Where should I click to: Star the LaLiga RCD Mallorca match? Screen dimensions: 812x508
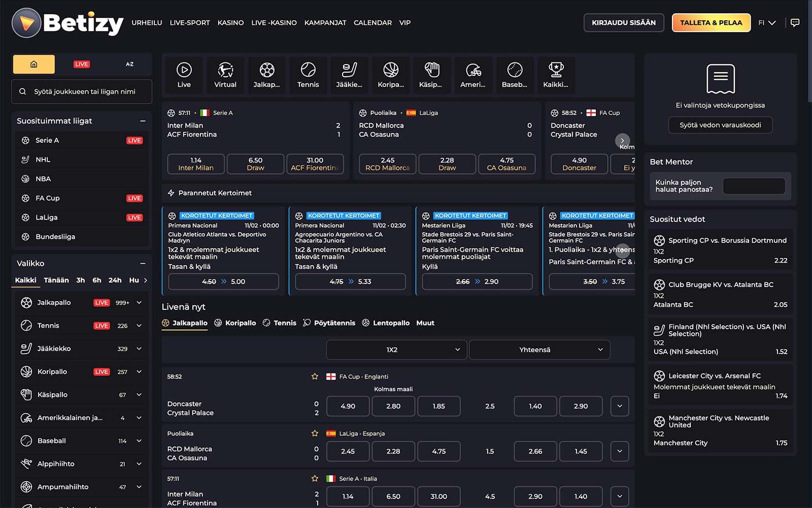click(x=315, y=433)
